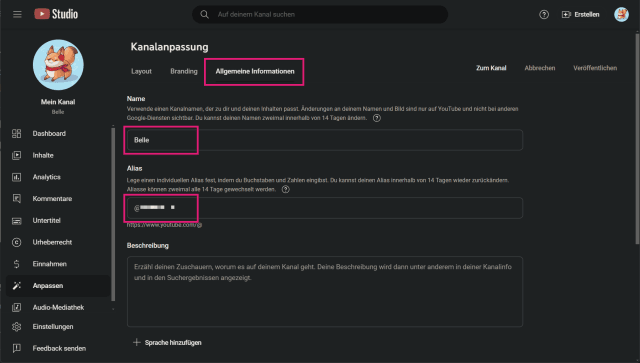The image size is (640, 363).
Task: Click the channel search field
Action: (320, 14)
